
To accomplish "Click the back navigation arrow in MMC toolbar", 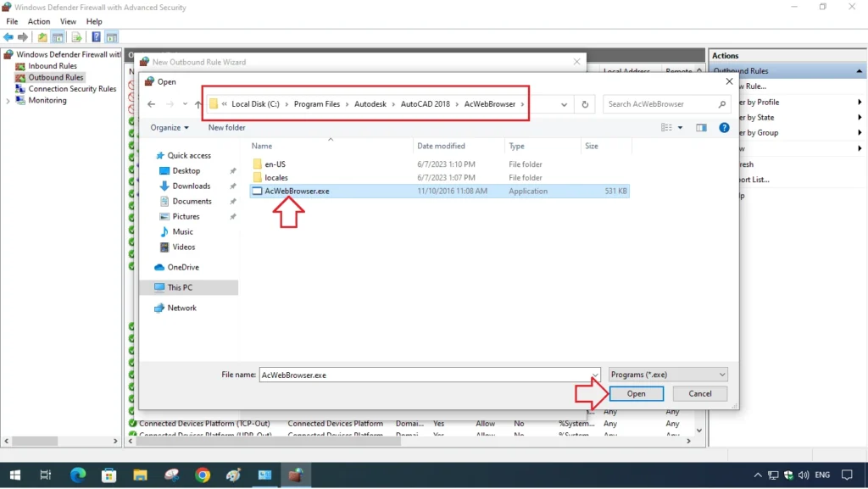I will 8,36.
